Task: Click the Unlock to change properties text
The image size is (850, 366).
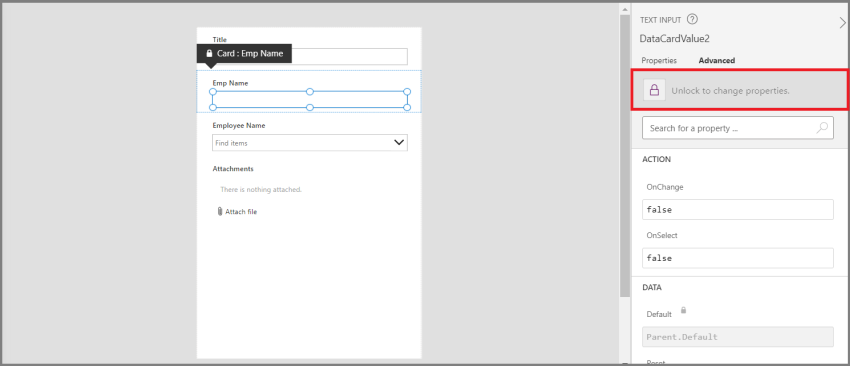Action: coord(730,91)
